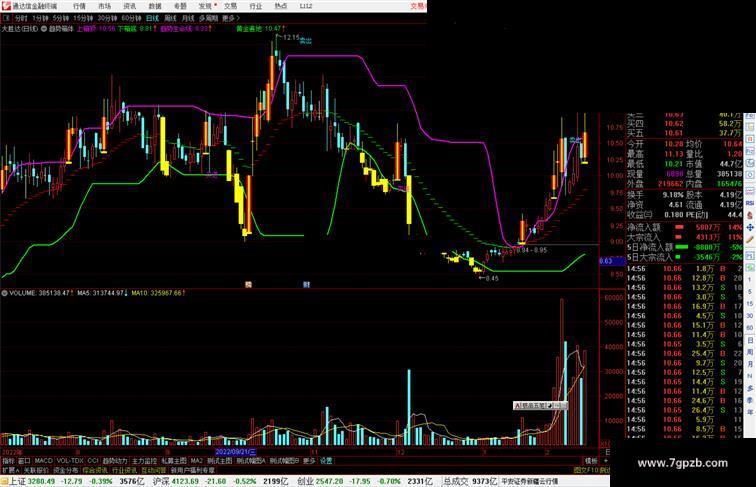Switch chart to 60分钟 period
Viewport: 756px width, 487px height.
(131, 18)
